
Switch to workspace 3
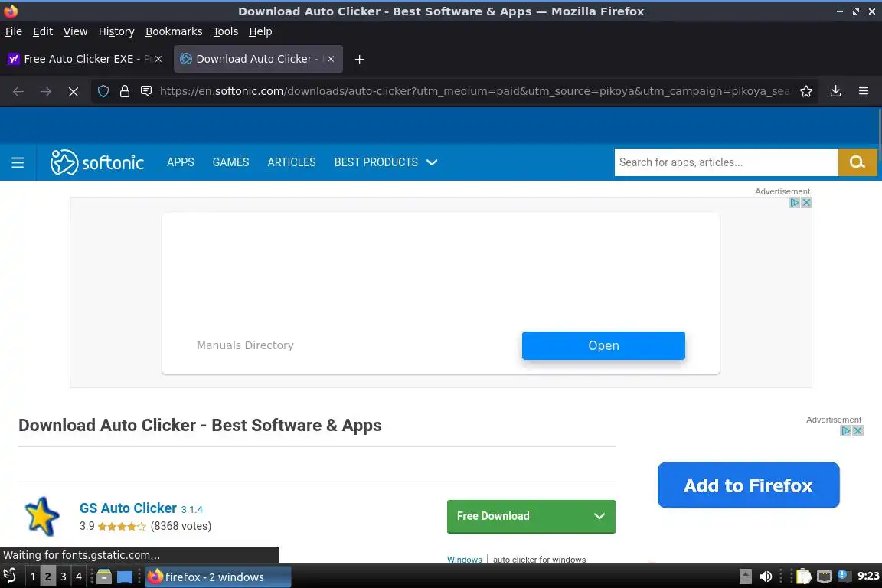[x=64, y=577]
